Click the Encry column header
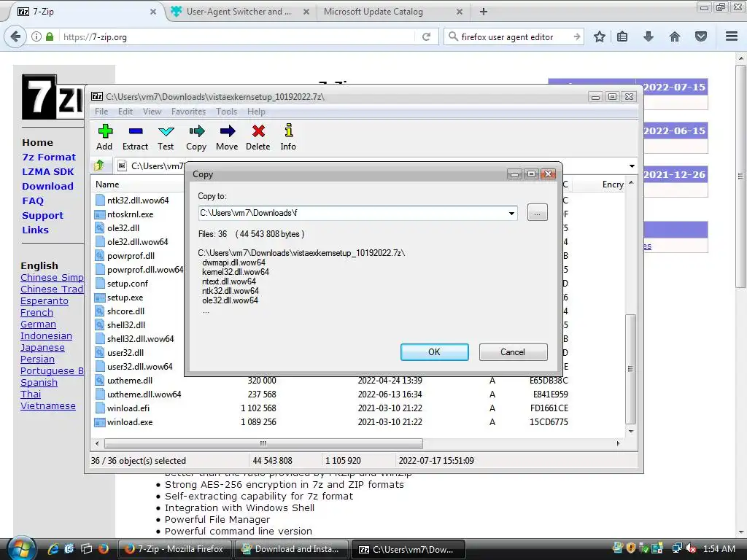Image resolution: width=747 pixels, height=560 pixels. (x=613, y=184)
